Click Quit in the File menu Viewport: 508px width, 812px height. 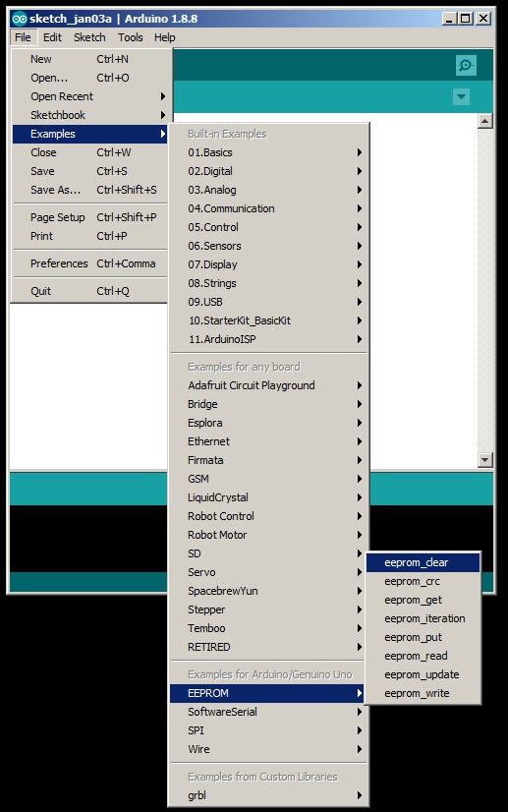point(90,291)
